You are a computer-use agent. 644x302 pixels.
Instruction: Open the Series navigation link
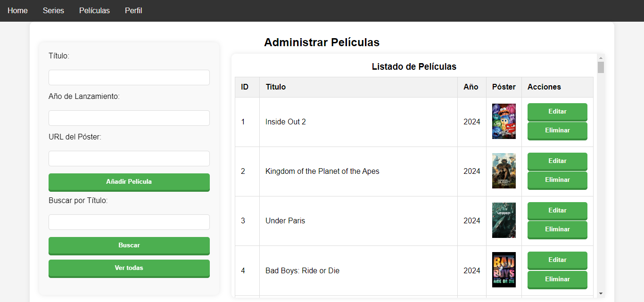tap(53, 10)
